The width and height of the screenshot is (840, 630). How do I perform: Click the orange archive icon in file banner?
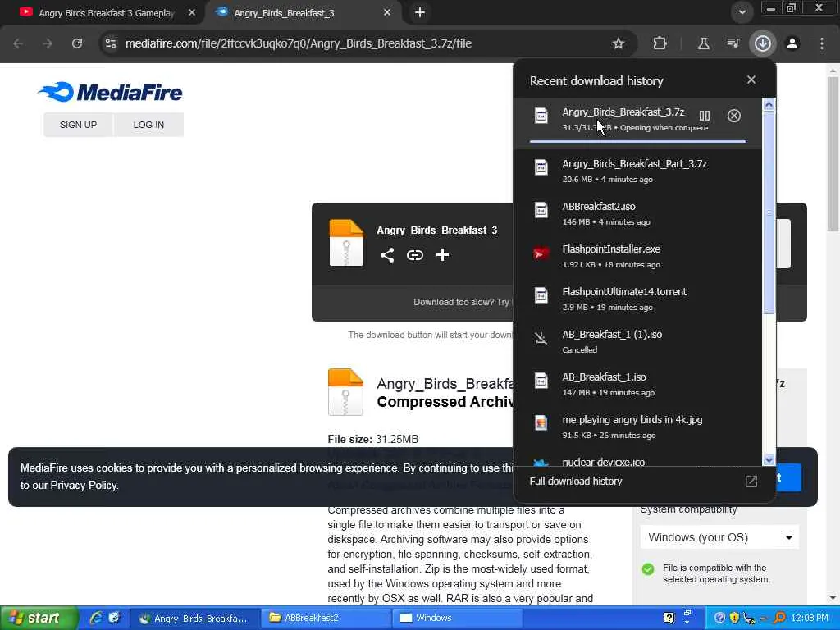[x=346, y=243]
